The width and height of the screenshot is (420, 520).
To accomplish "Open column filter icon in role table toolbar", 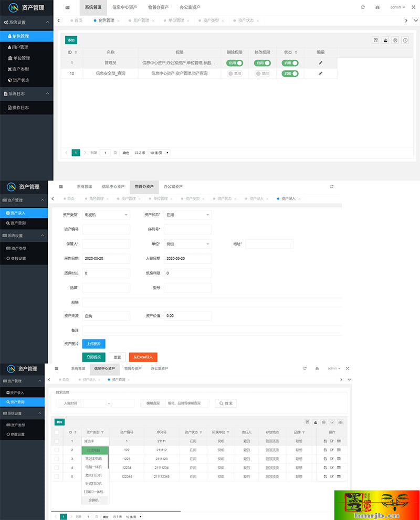I will pos(375,40).
